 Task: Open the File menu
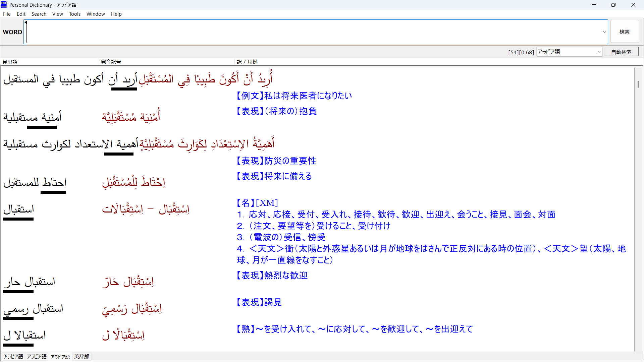point(7,14)
